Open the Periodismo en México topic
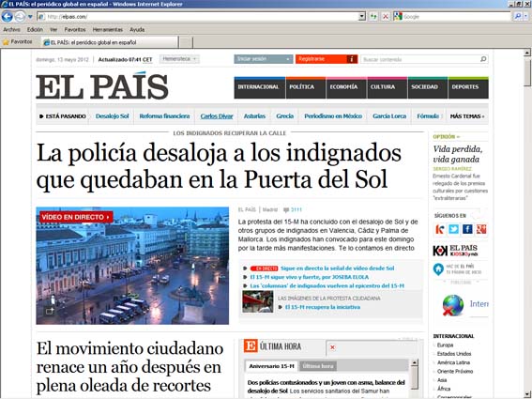The width and height of the screenshot is (532, 399). point(333,116)
